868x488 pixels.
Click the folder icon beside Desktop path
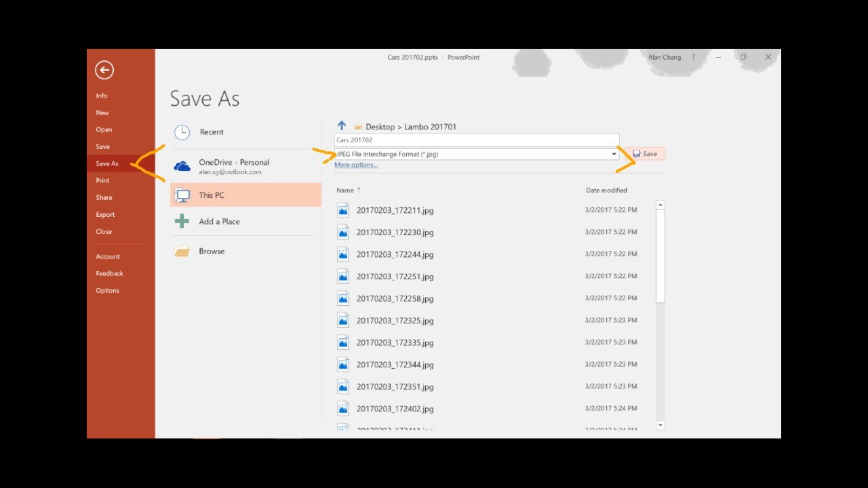(x=358, y=127)
